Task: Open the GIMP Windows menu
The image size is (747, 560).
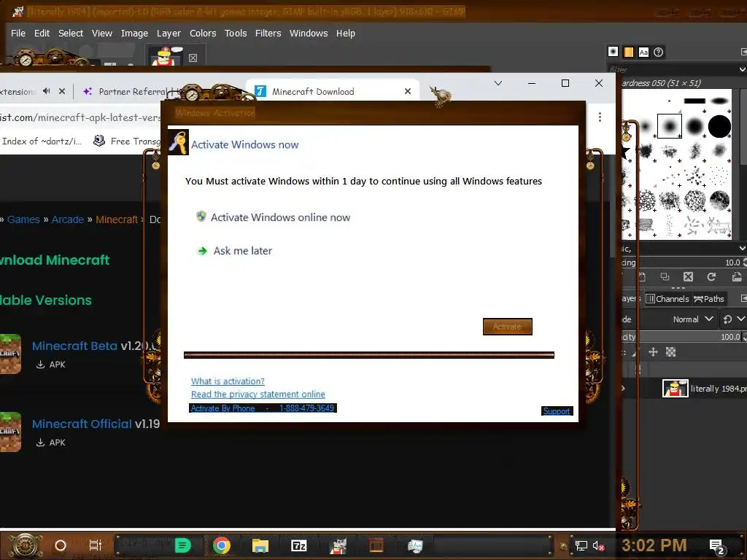Action: pos(309,33)
